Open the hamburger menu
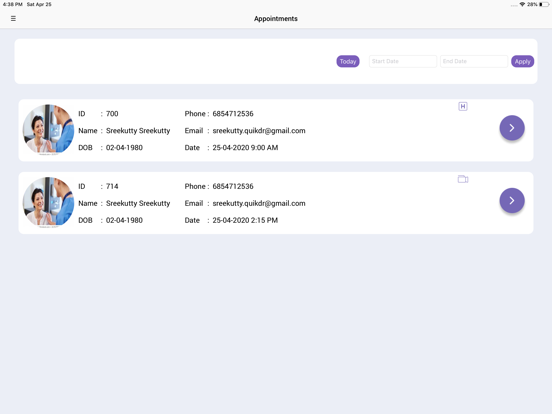Viewport: 552px width, 414px height. pyautogui.click(x=13, y=18)
